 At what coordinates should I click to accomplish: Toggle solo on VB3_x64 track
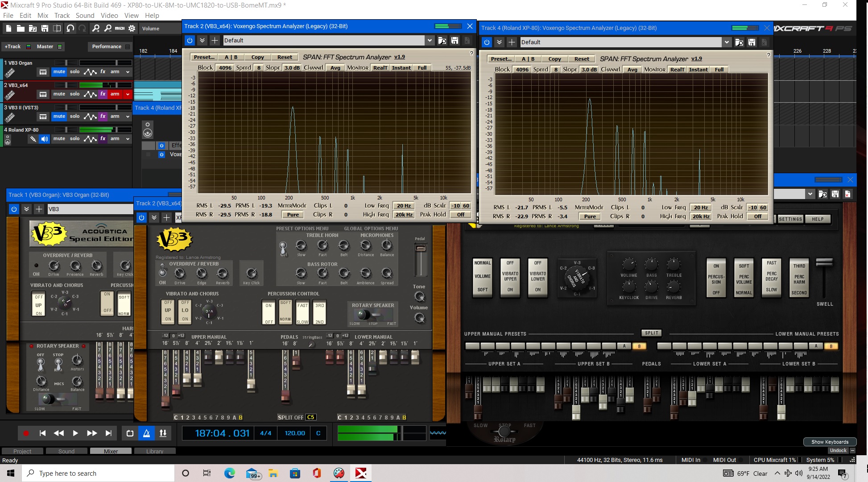pos(74,94)
